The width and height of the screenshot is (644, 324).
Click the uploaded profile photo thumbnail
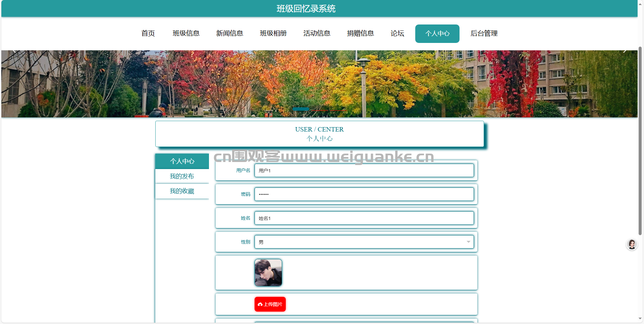268,273
